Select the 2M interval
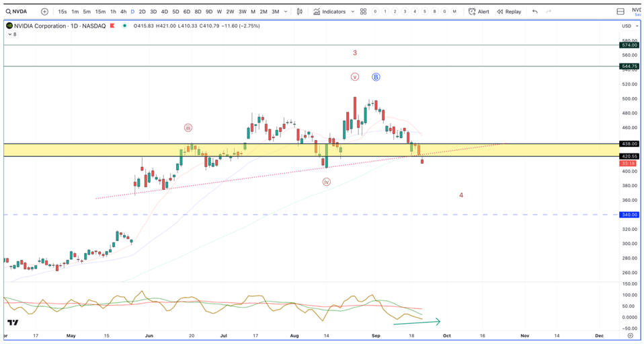Viewport: 644px width, 344px height. pos(264,11)
